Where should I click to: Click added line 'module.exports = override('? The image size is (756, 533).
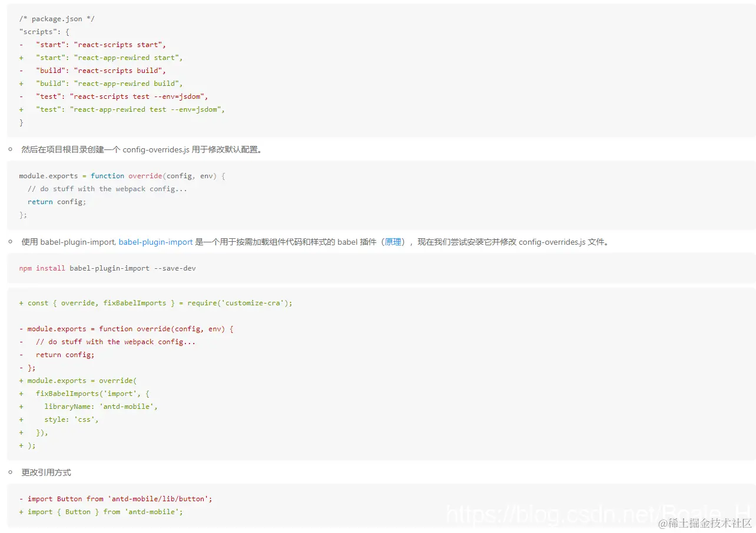(x=78, y=381)
